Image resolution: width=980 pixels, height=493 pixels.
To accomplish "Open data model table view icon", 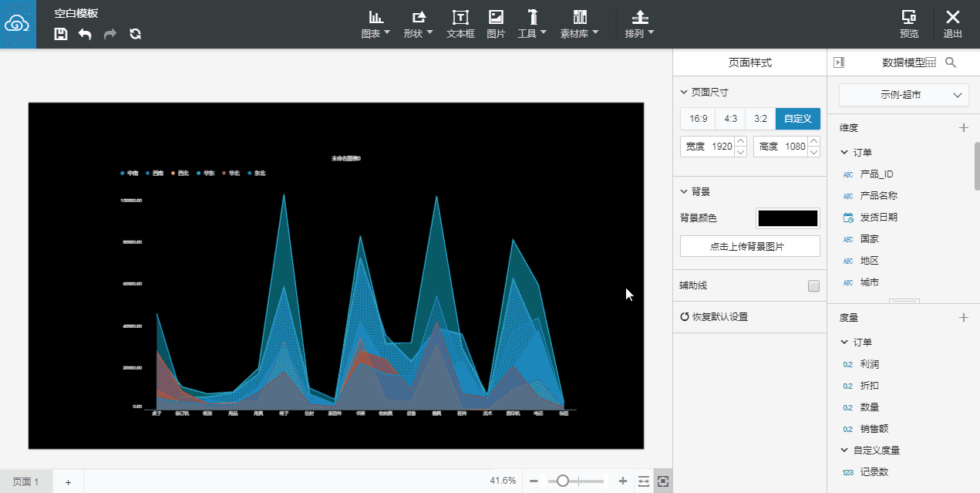I will pyautogui.click(x=930, y=62).
